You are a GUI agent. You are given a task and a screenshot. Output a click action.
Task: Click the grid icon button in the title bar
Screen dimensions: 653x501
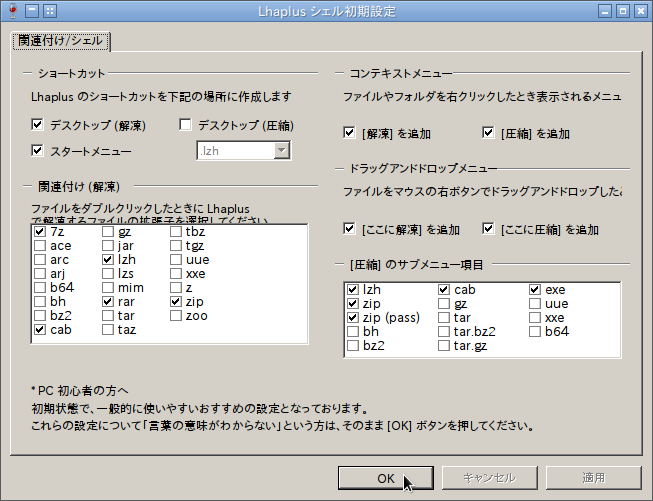pyautogui.click(x=50, y=11)
